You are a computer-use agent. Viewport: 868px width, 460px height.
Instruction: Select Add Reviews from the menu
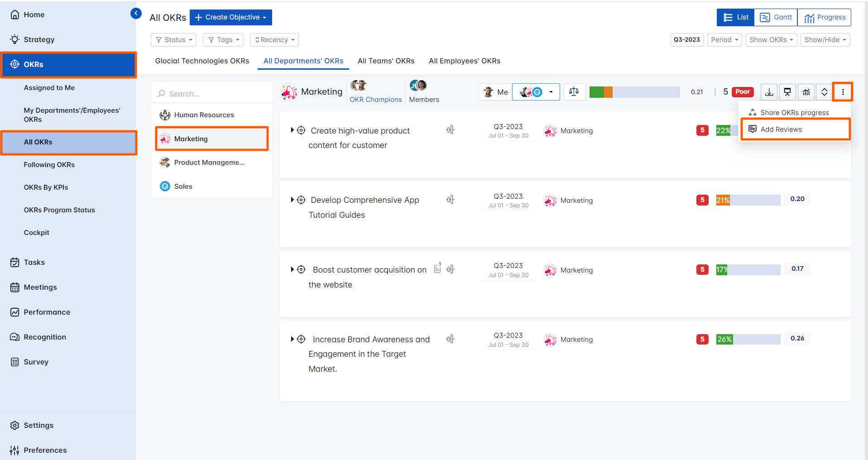[x=781, y=129]
